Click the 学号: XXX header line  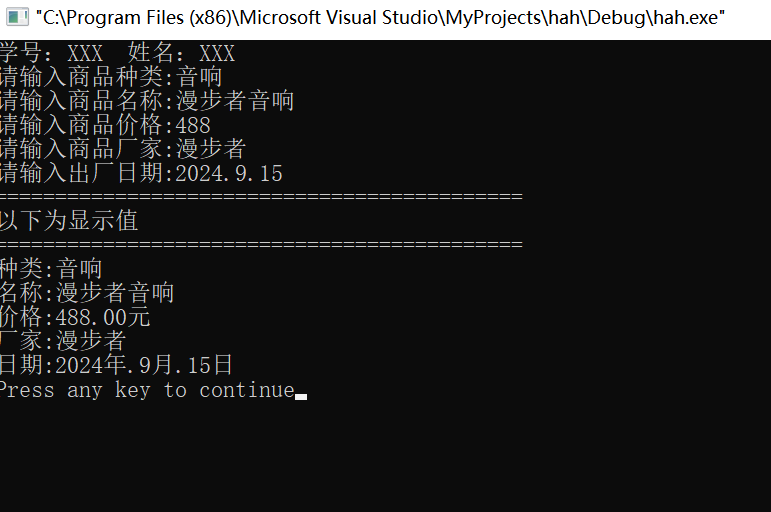(51, 53)
